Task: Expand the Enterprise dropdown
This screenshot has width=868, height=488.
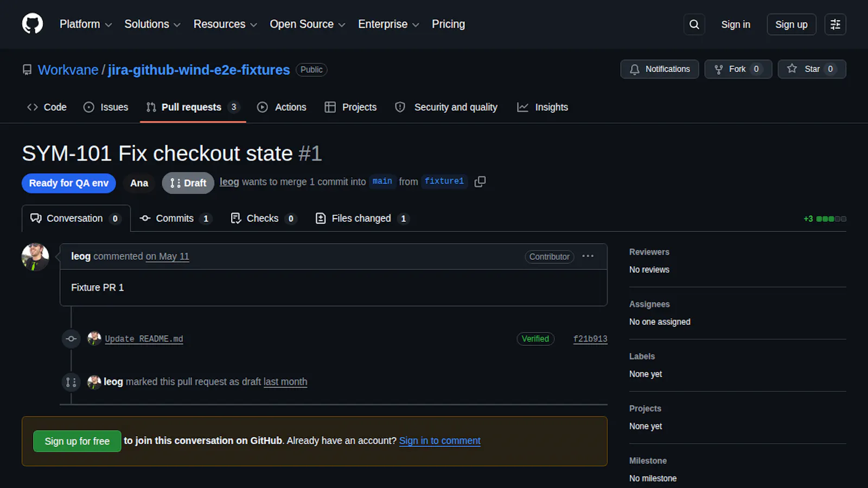Action: coord(388,24)
